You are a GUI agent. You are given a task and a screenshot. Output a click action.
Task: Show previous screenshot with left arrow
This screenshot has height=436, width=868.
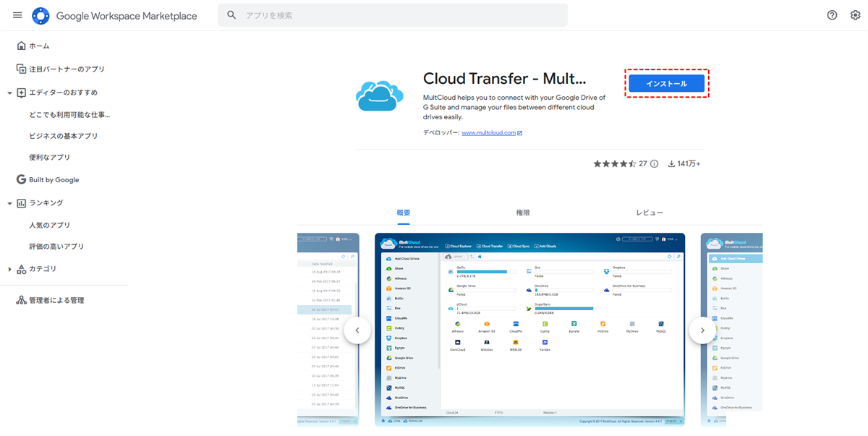357,330
